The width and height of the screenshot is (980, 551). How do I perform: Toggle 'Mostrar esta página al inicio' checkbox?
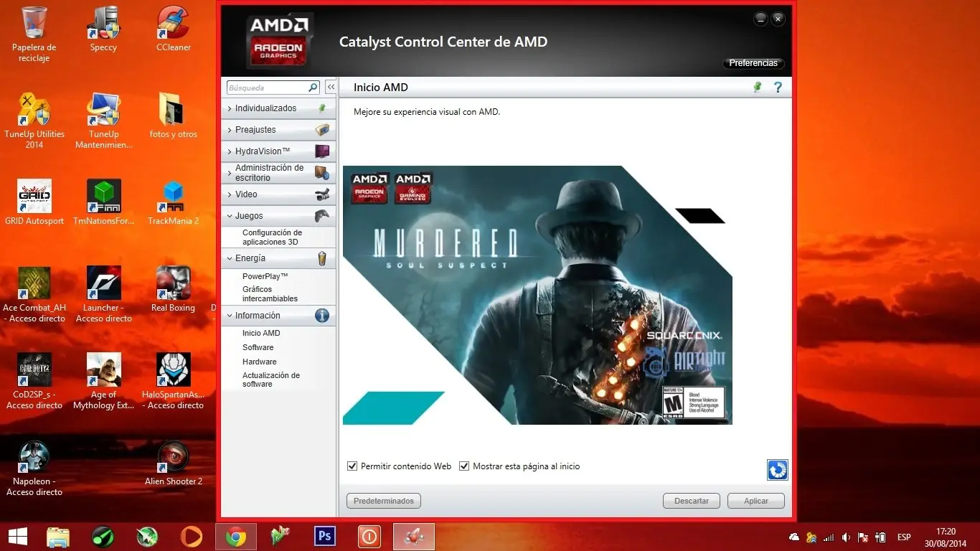tap(464, 466)
